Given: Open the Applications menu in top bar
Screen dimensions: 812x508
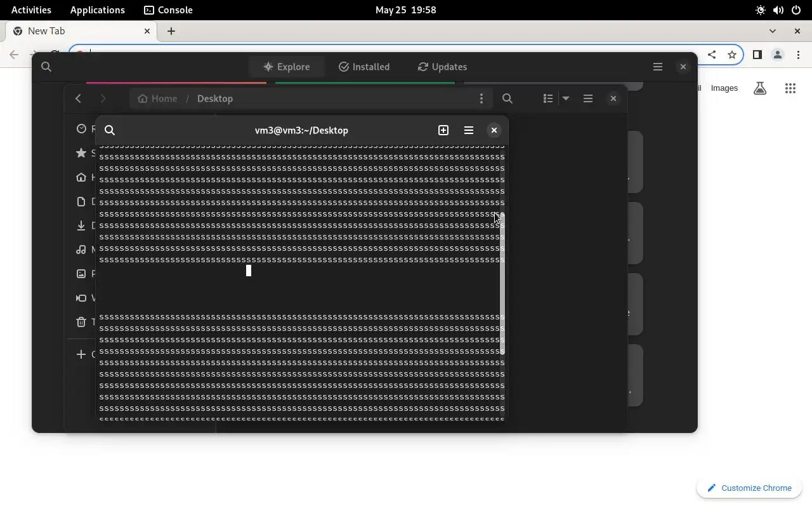Looking at the screenshot, I should tap(98, 10).
